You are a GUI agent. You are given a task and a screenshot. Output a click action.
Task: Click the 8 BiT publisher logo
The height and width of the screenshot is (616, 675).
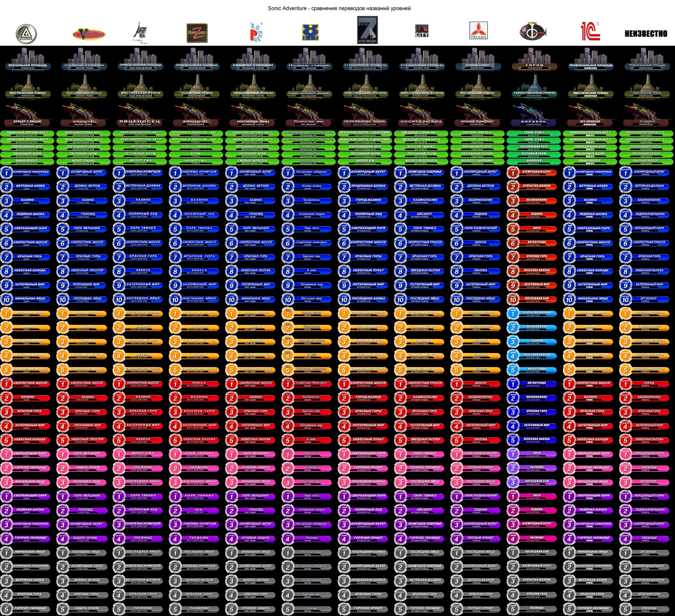coord(310,32)
